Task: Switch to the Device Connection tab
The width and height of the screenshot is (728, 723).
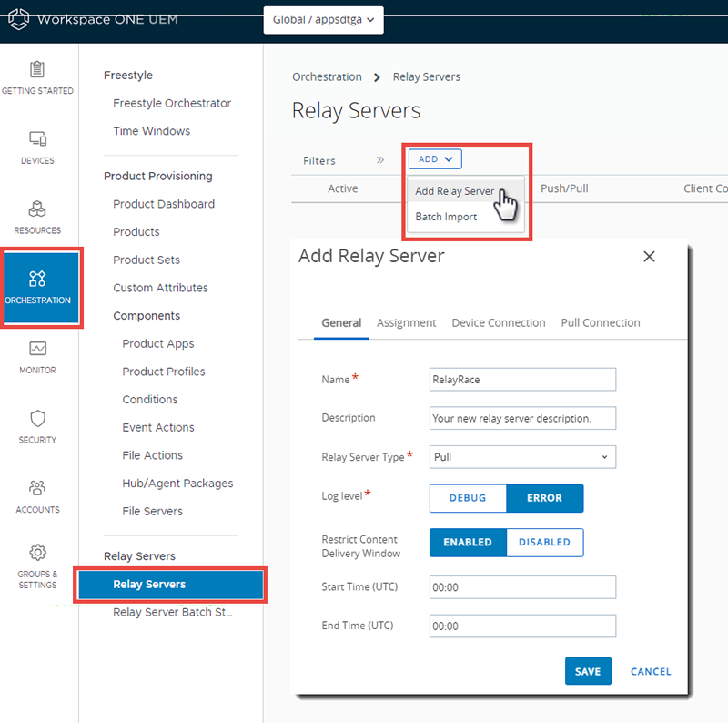Action: pyautogui.click(x=498, y=323)
